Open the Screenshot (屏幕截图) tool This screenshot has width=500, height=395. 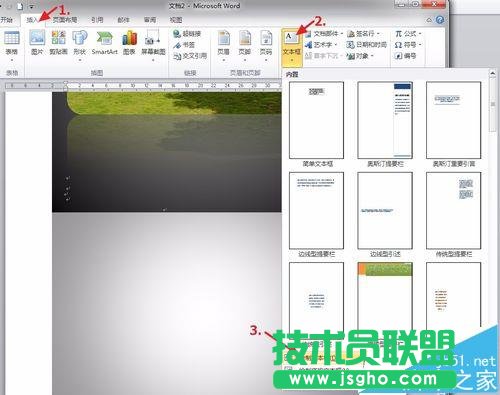(x=153, y=45)
